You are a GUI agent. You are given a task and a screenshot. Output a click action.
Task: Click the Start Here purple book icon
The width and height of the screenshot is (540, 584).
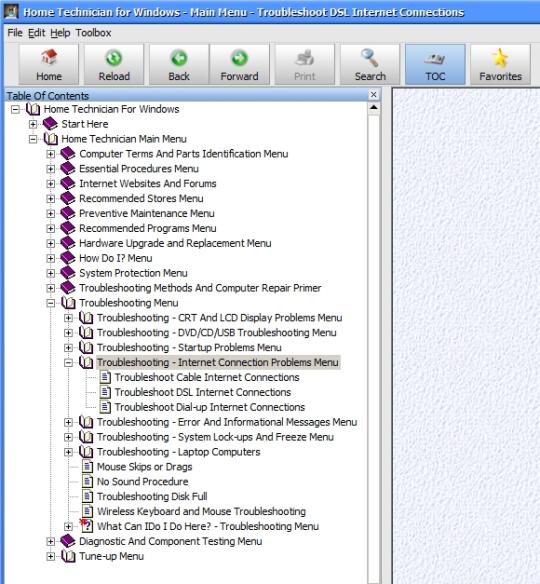pos(50,124)
